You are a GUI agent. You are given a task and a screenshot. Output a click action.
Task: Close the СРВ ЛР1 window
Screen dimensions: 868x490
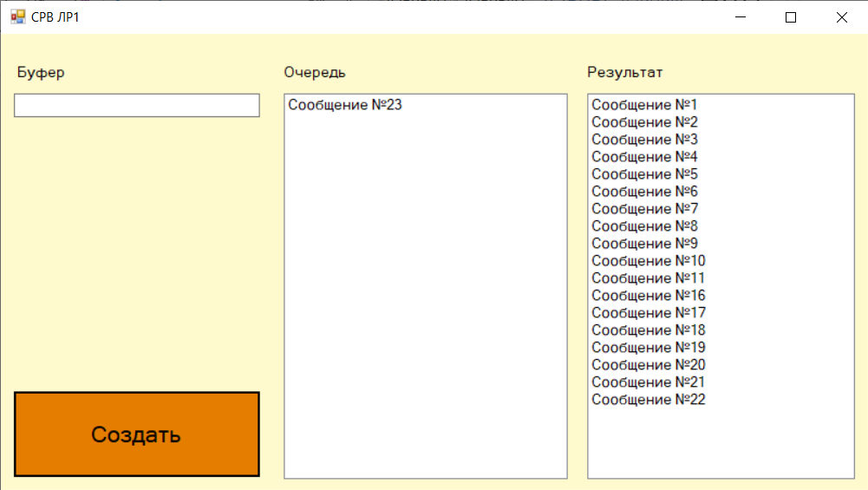tap(842, 17)
